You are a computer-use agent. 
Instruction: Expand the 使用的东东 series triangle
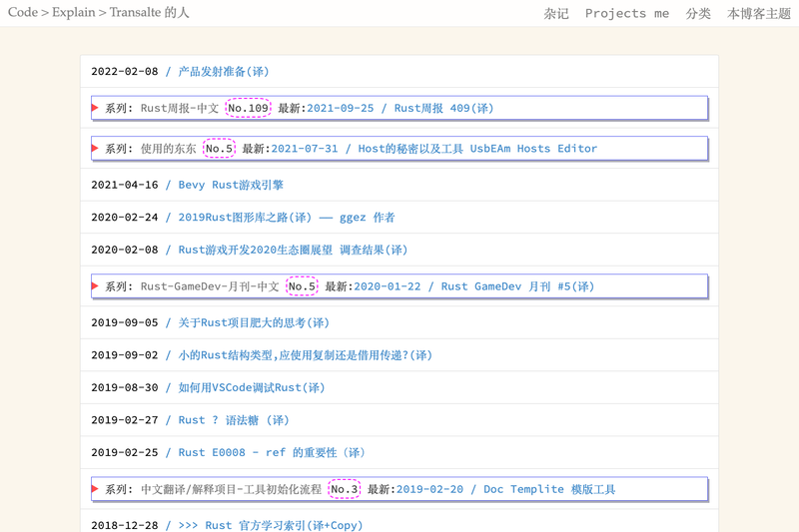[95, 148]
